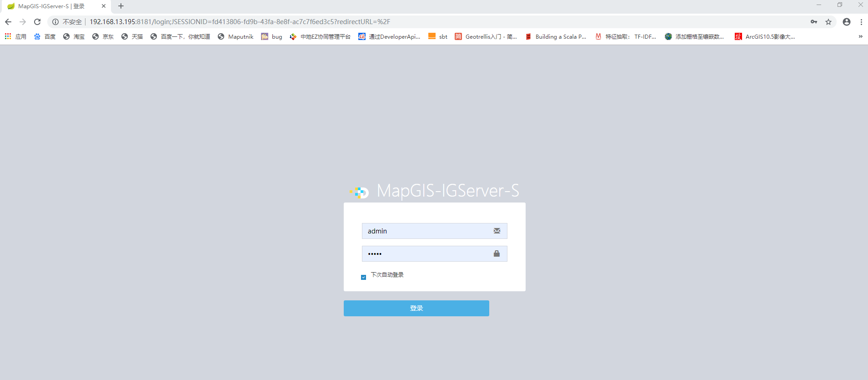Open saved passwords key icon
The image size is (868, 380).
(x=814, y=22)
